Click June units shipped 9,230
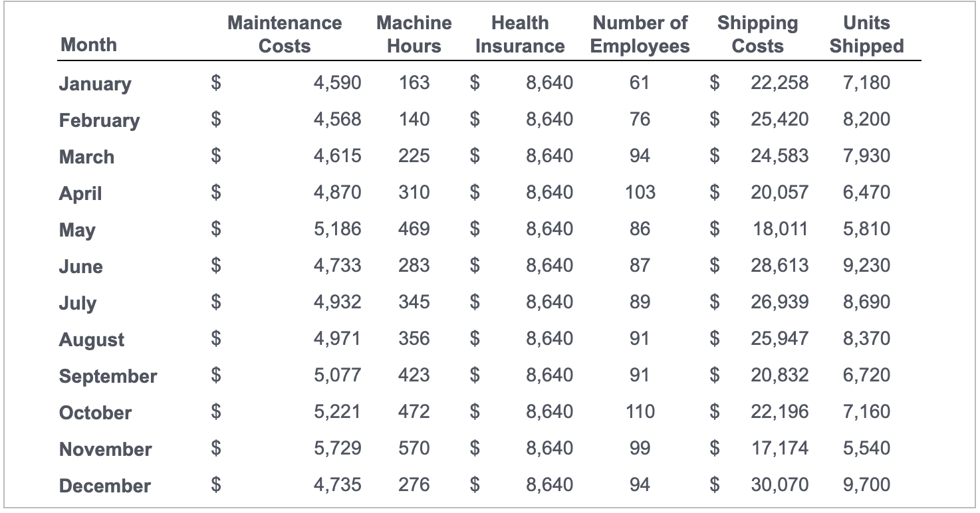The width and height of the screenshot is (980, 513). pyautogui.click(x=866, y=266)
